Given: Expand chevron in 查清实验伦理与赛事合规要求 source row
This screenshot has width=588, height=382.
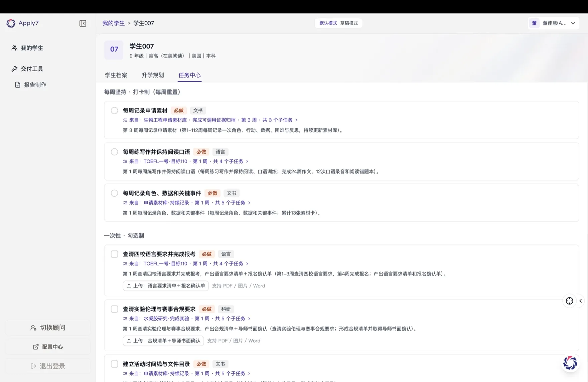Looking at the screenshot, I should tap(249, 319).
